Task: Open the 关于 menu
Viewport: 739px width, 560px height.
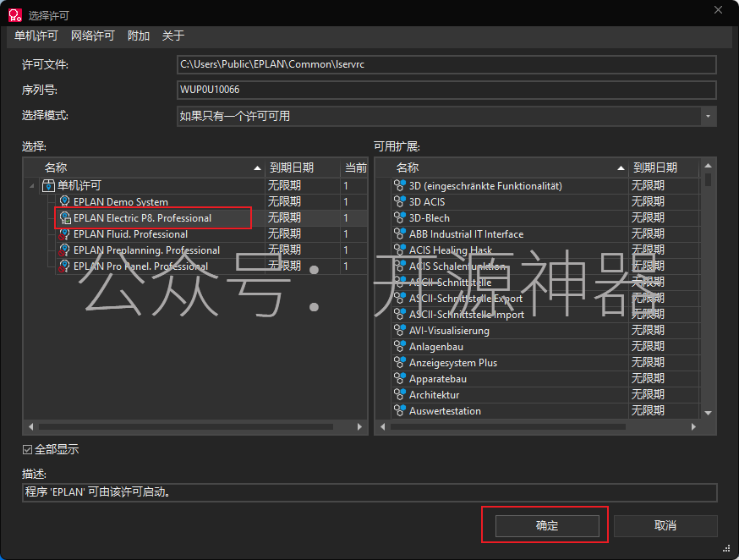Action: point(173,36)
